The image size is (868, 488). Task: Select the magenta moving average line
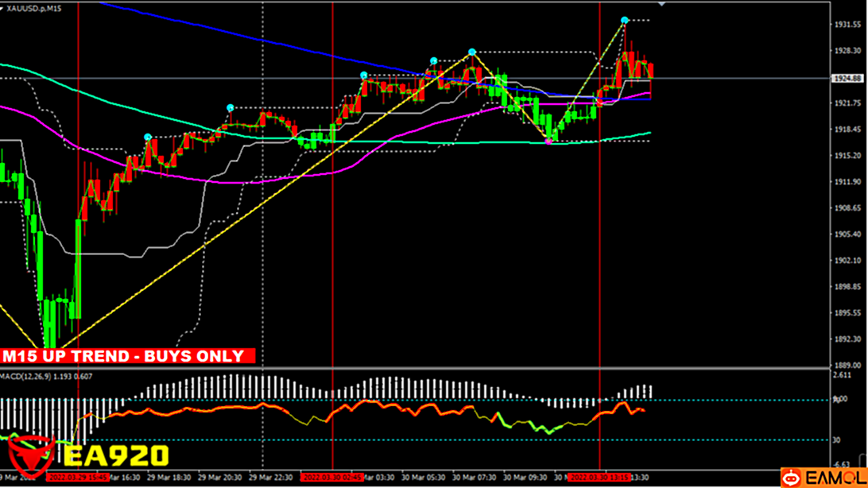[x=238, y=182]
